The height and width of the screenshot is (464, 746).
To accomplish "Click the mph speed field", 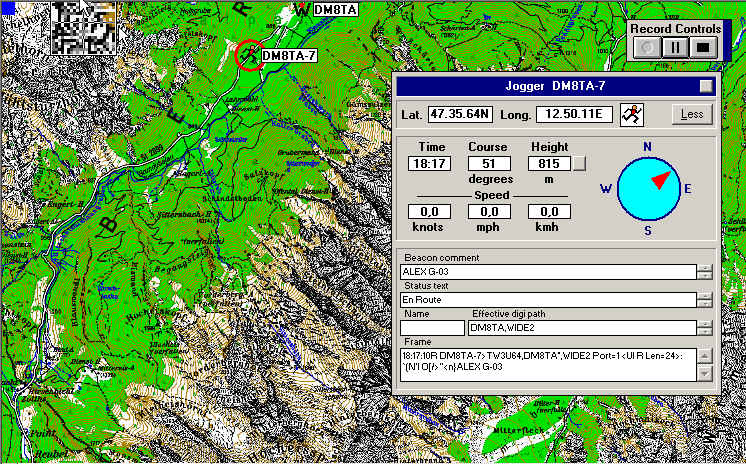I will point(489,212).
